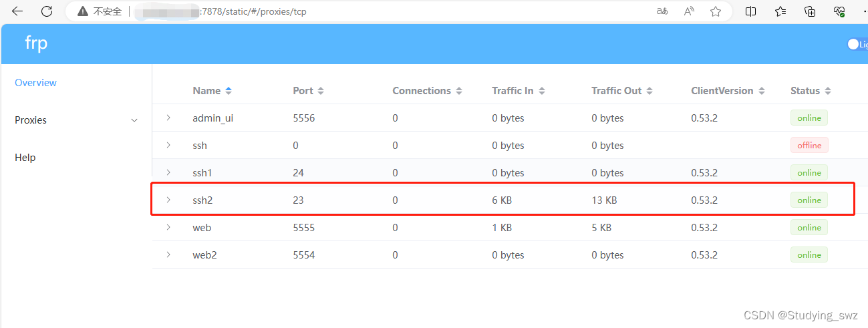Open the Help sidebar item
Viewport: 868px width, 328px height.
pyautogui.click(x=25, y=158)
